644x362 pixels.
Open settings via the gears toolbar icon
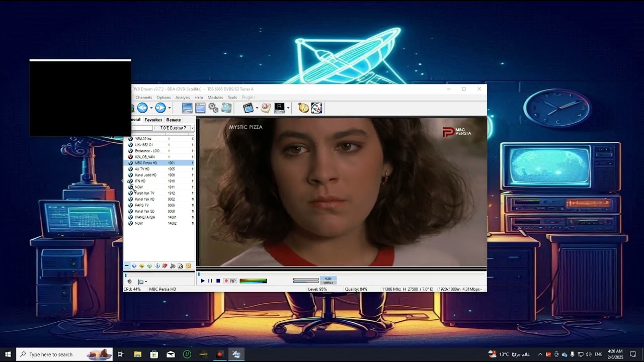click(213, 108)
